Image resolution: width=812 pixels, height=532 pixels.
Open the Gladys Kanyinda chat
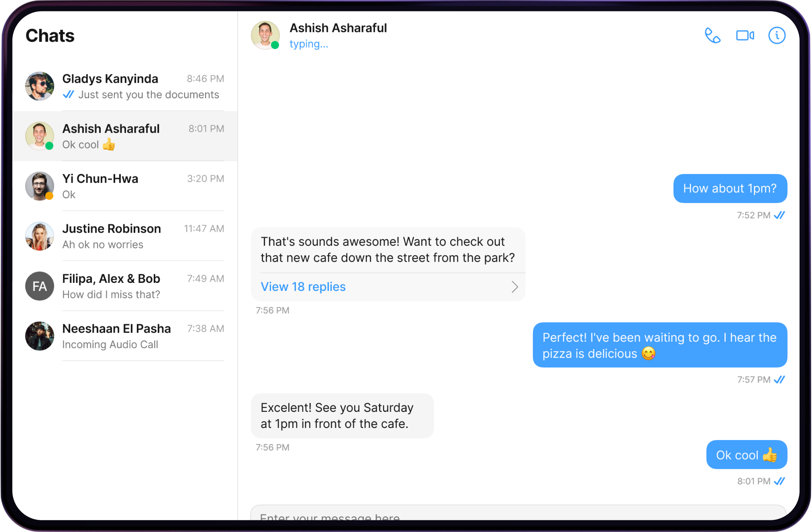pos(143,86)
